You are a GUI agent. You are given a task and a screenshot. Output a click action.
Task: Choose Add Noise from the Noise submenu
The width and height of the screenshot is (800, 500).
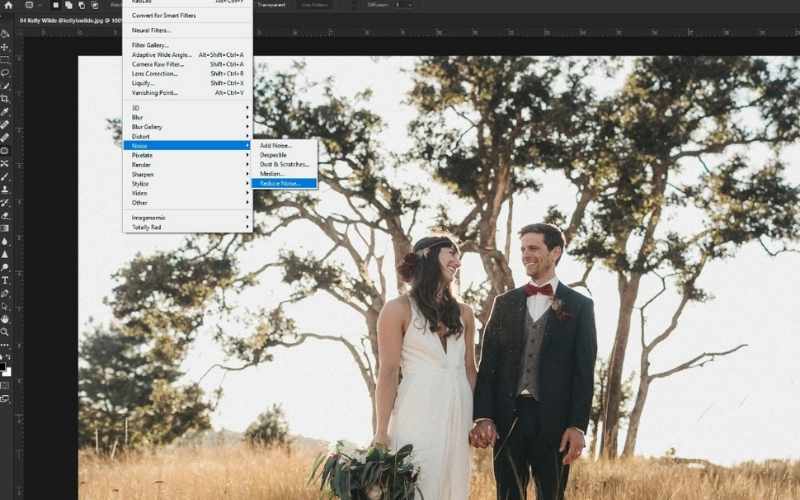coord(284,145)
